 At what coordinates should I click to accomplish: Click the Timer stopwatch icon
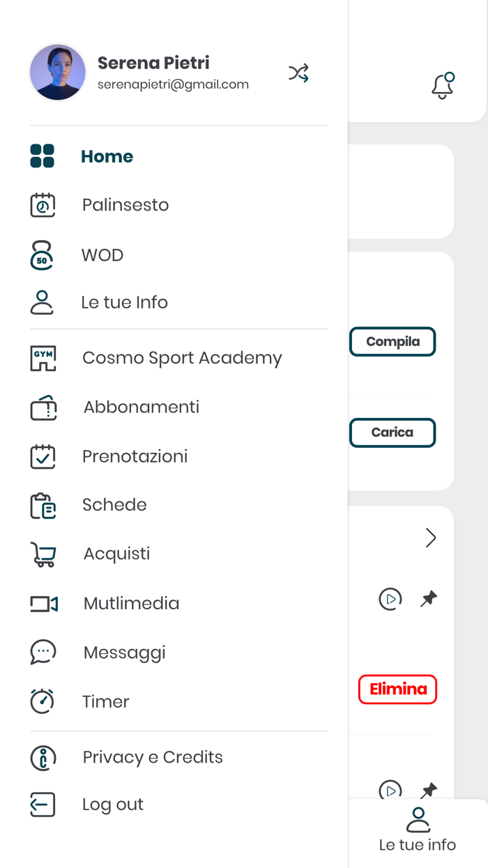tap(43, 701)
